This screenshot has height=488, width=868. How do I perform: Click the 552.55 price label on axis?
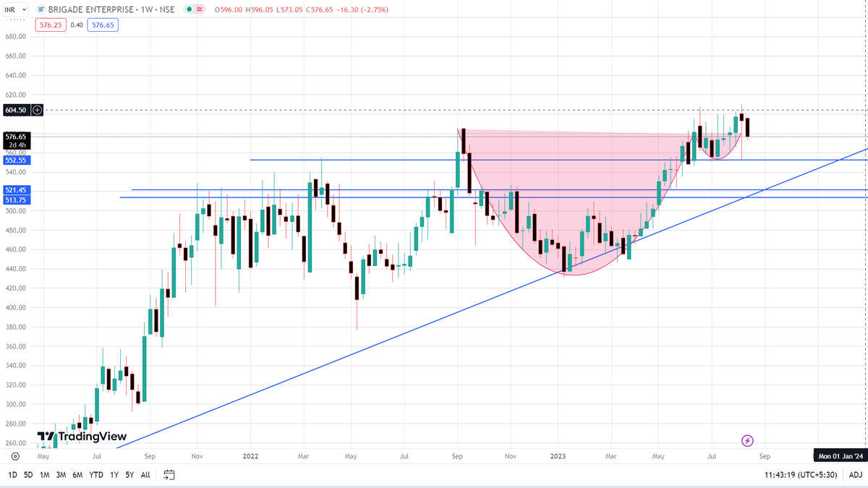(x=15, y=160)
